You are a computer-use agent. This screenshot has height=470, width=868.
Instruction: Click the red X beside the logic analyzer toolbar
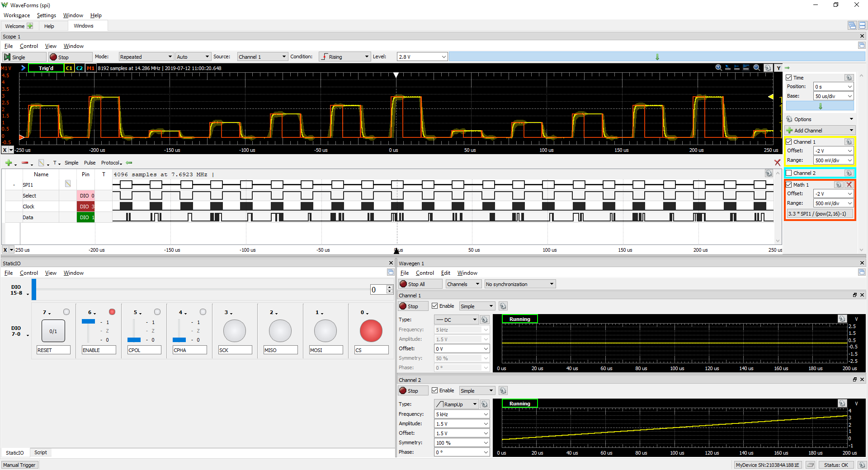click(777, 163)
